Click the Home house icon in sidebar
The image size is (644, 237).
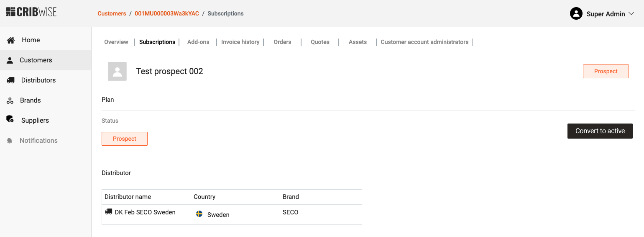coord(11,40)
